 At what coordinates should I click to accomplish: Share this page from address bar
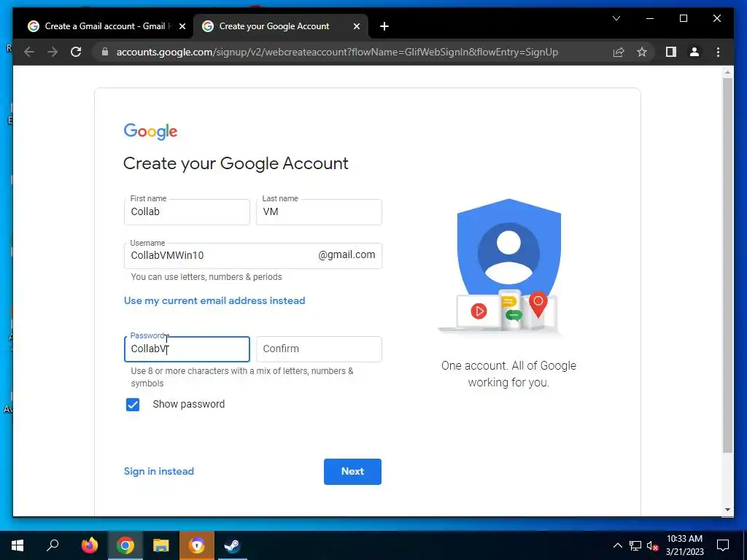click(x=619, y=52)
